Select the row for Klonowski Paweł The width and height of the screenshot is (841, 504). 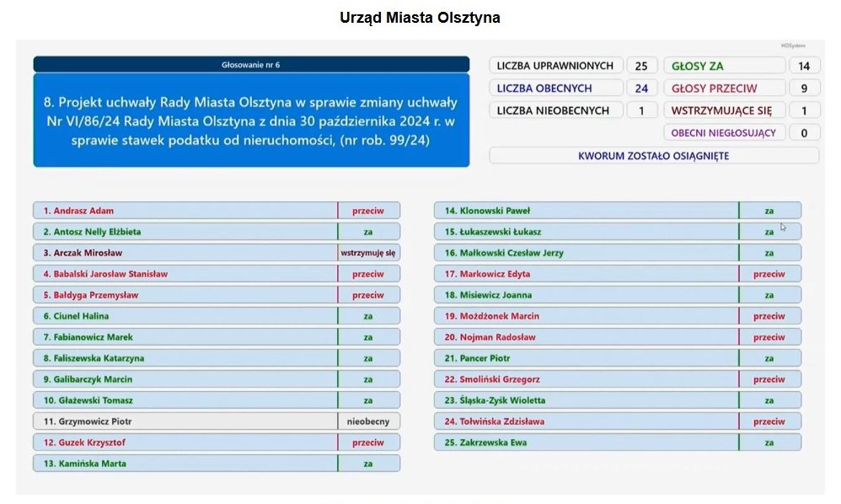pos(618,211)
